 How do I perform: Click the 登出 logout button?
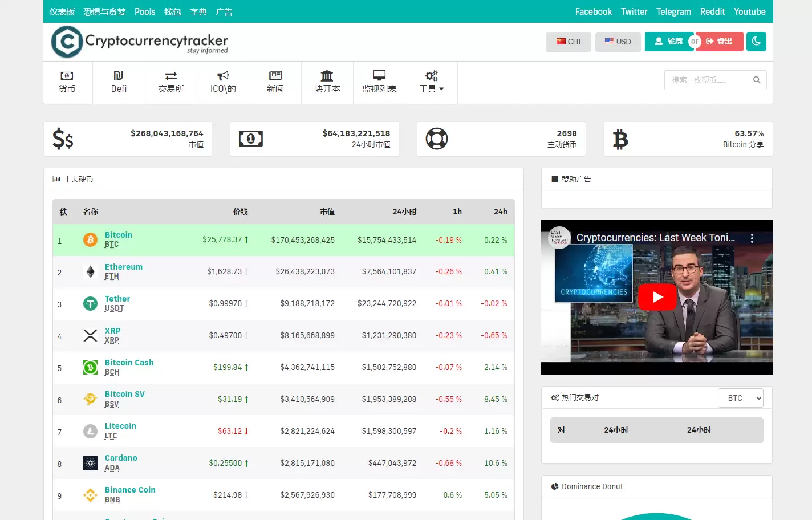pyautogui.click(x=720, y=42)
